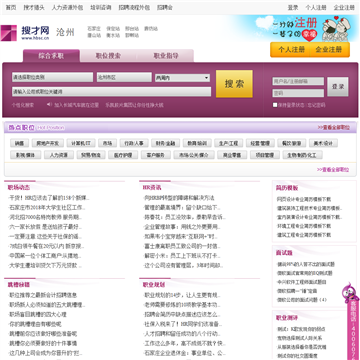Image resolution: width=360 pixels, height=360 pixels.
Task: Open the HR资讯 section heading
Action: 152,188
